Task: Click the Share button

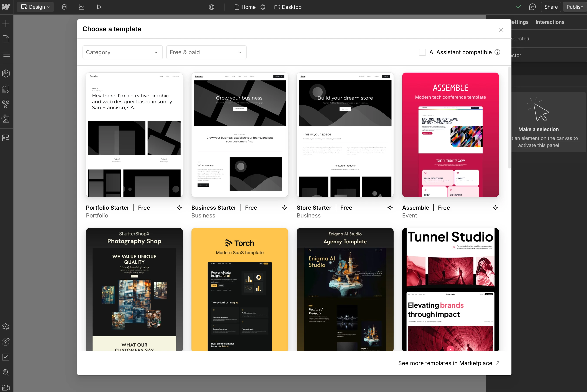Action: click(x=551, y=7)
